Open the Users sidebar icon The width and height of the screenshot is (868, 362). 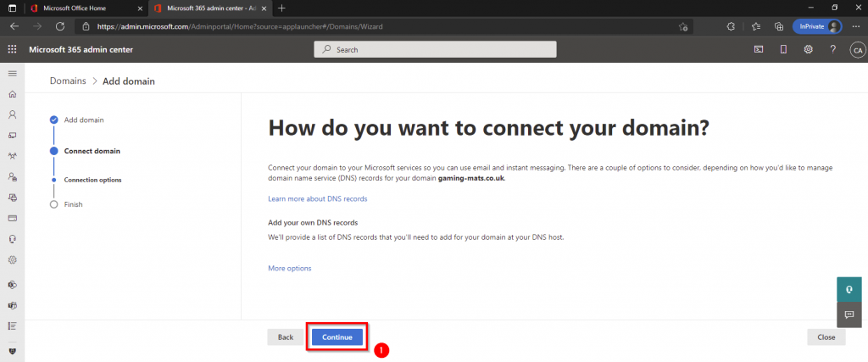click(12, 114)
